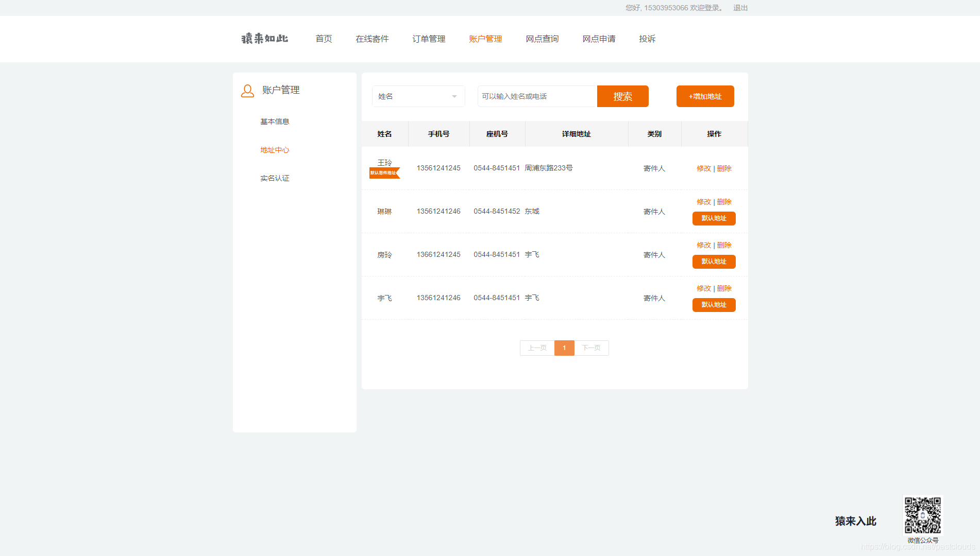
Task: Set 琳琳 as 默认地址
Action: pos(714,218)
